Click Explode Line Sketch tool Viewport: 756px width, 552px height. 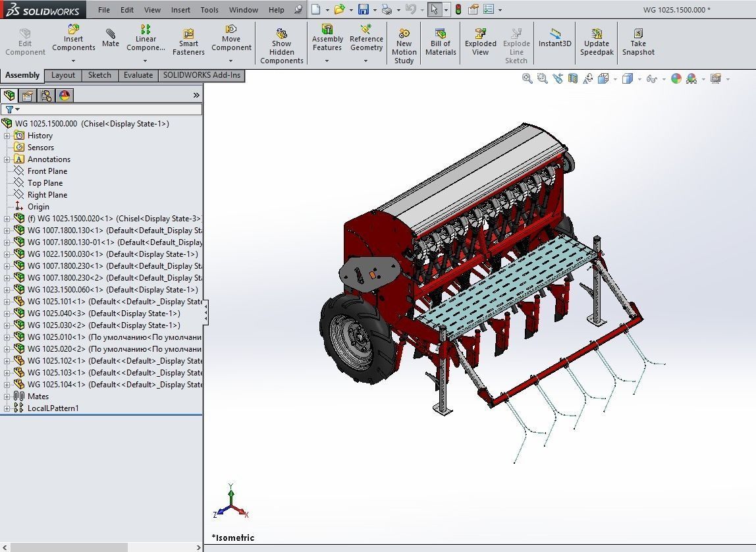(516, 46)
